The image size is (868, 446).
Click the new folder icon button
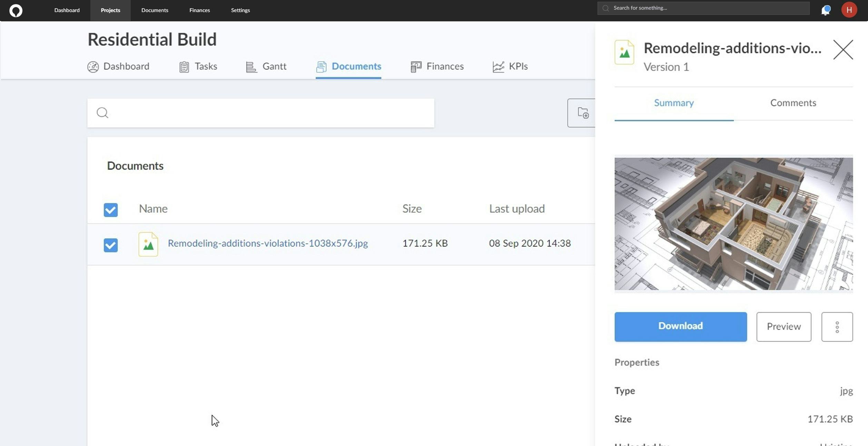[x=583, y=113]
